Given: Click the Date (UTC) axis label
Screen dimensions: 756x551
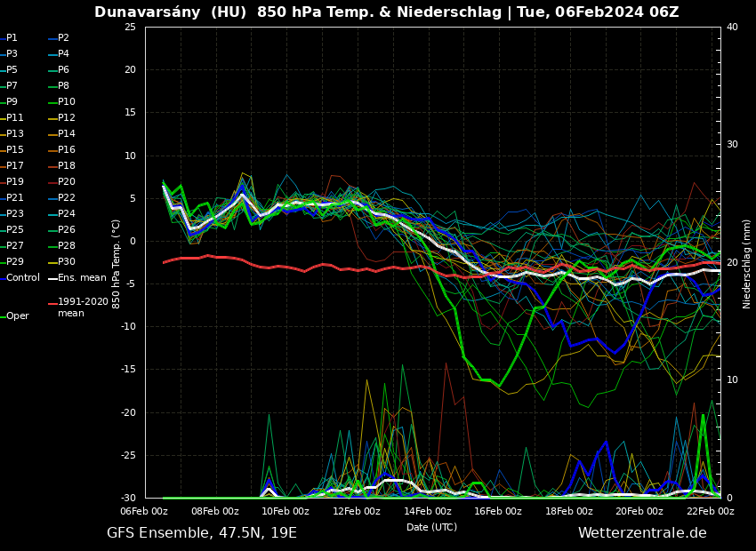Looking at the screenshot, I should (x=431, y=528).
